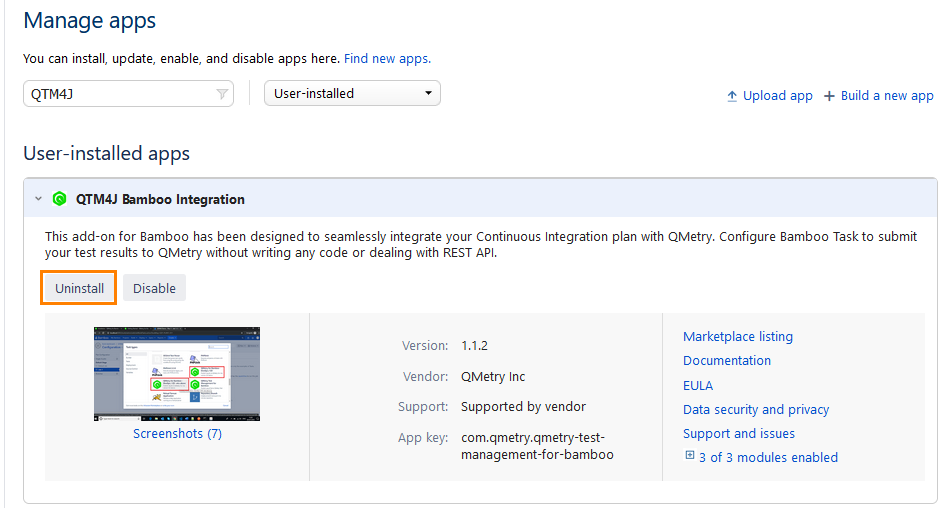This screenshot has height=508, width=947.
Task: Go to Support and issues link
Action: pos(738,433)
